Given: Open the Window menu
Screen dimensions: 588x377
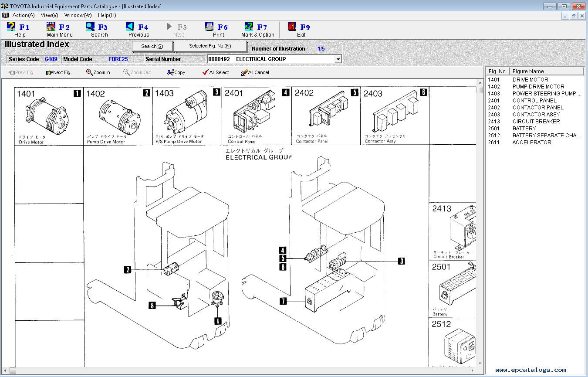Looking at the screenshot, I should [x=77, y=15].
